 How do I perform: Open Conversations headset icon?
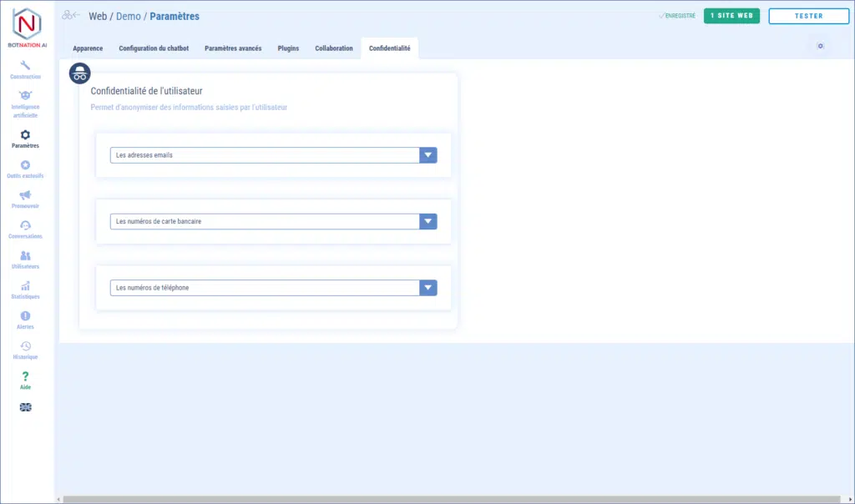click(x=25, y=225)
